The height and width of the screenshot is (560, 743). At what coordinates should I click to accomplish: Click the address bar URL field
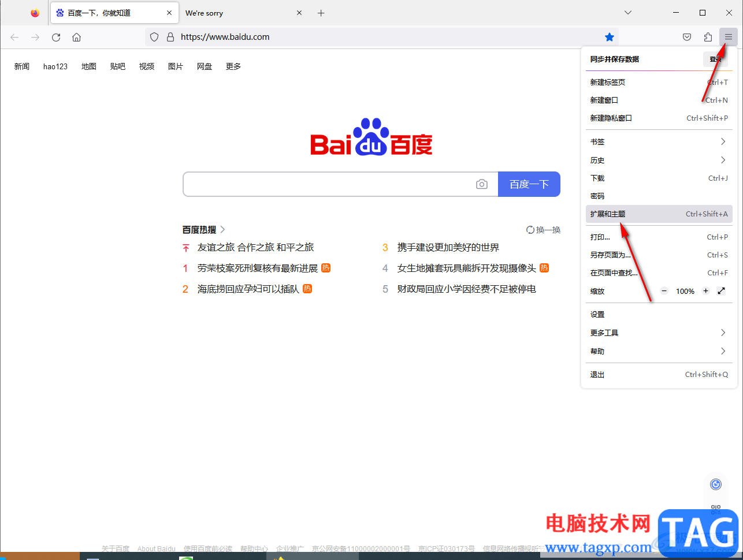point(381,37)
